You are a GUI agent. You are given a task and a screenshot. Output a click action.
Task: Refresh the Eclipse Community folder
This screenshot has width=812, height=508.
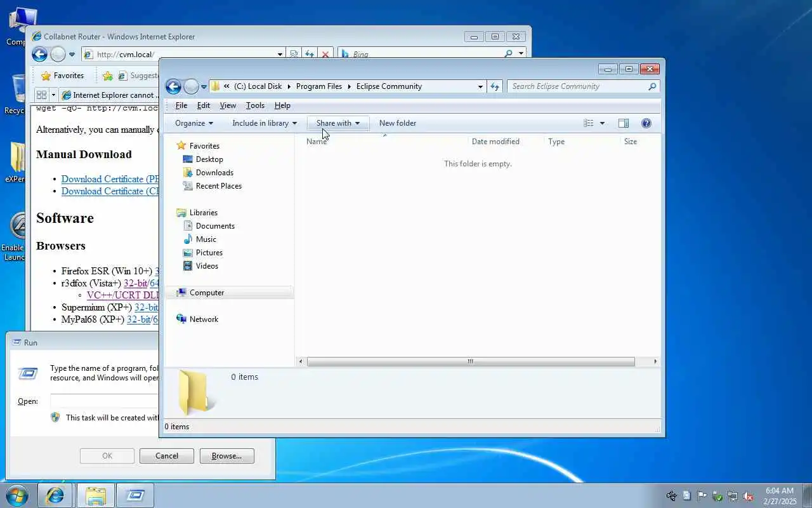pos(495,86)
